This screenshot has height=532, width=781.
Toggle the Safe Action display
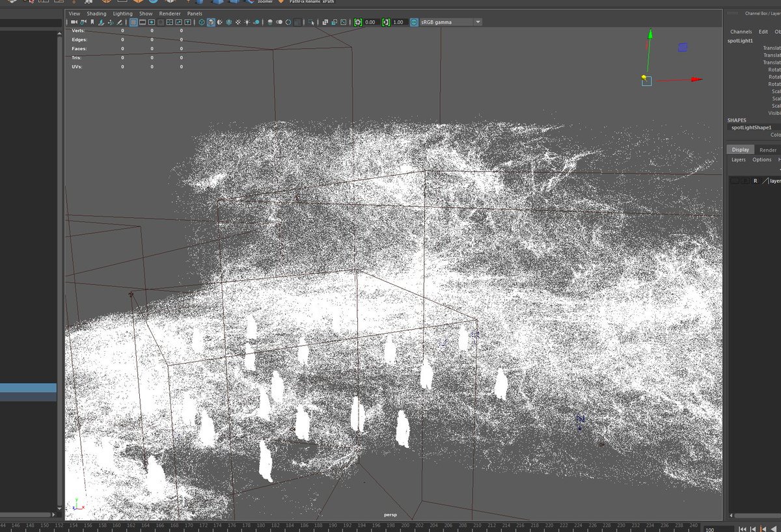pos(179,22)
